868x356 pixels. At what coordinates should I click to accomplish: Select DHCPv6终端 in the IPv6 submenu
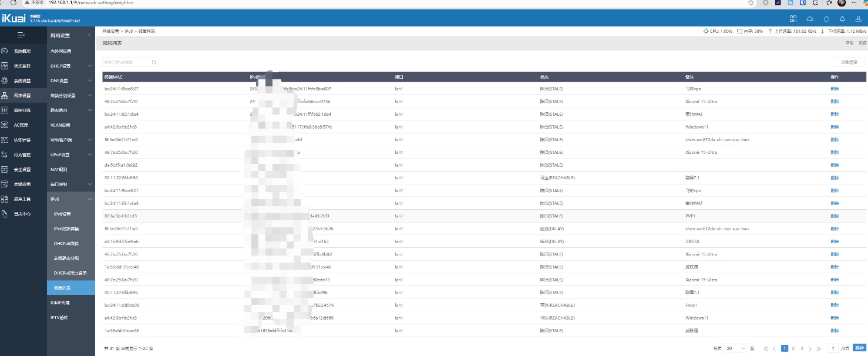point(66,243)
